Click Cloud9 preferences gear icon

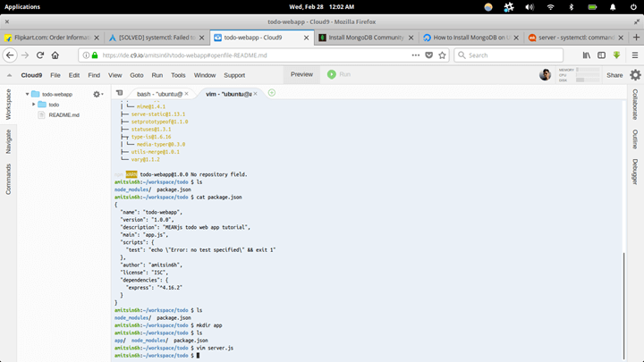click(635, 75)
